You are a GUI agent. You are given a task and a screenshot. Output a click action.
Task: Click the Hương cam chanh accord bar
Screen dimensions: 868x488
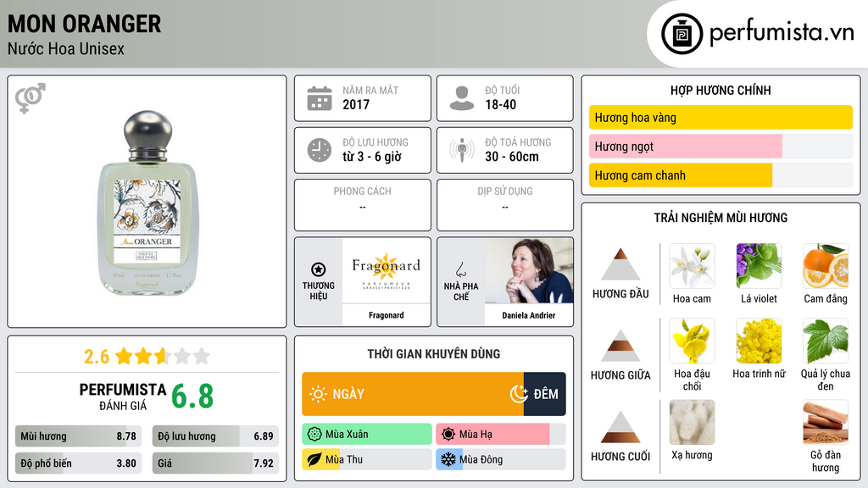[721, 175]
